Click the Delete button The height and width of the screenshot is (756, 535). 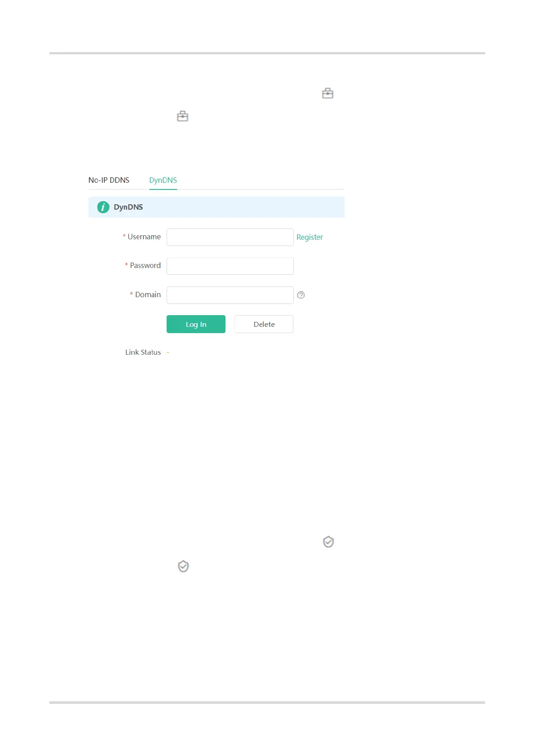tap(264, 324)
